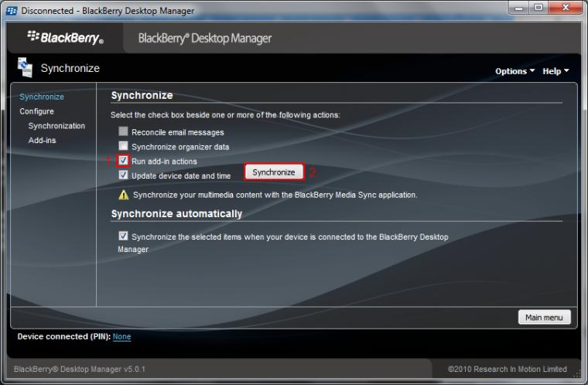Viewport: 588px width, 385px height.
Task: Click the window title bar text
Action: click(x=108, y=11)
